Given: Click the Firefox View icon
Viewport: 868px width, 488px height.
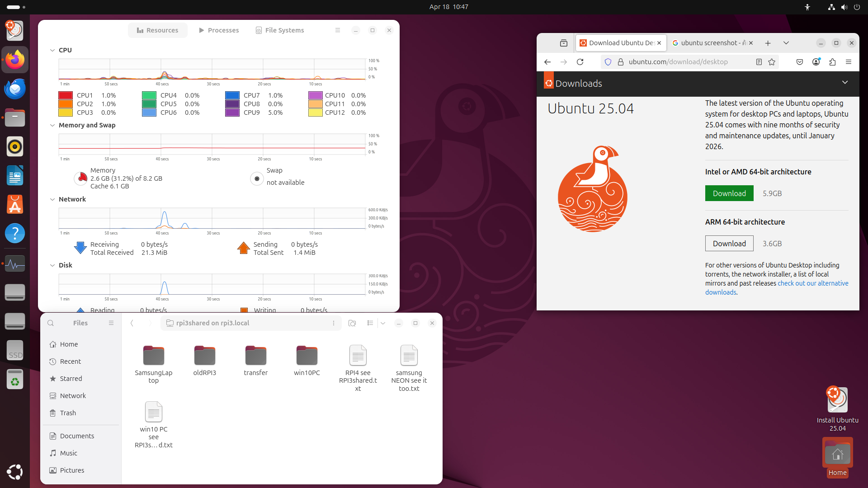Looking at the screenshot, I should point(563,43).
